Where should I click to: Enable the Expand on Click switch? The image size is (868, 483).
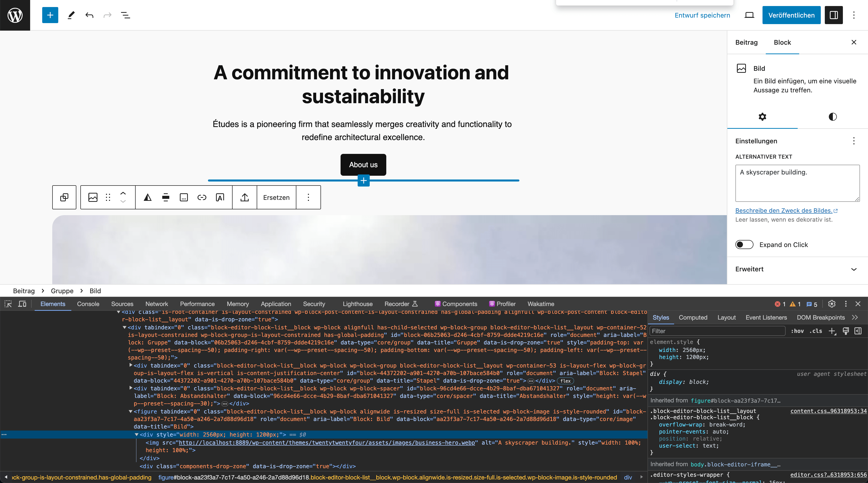click(744, 245)
